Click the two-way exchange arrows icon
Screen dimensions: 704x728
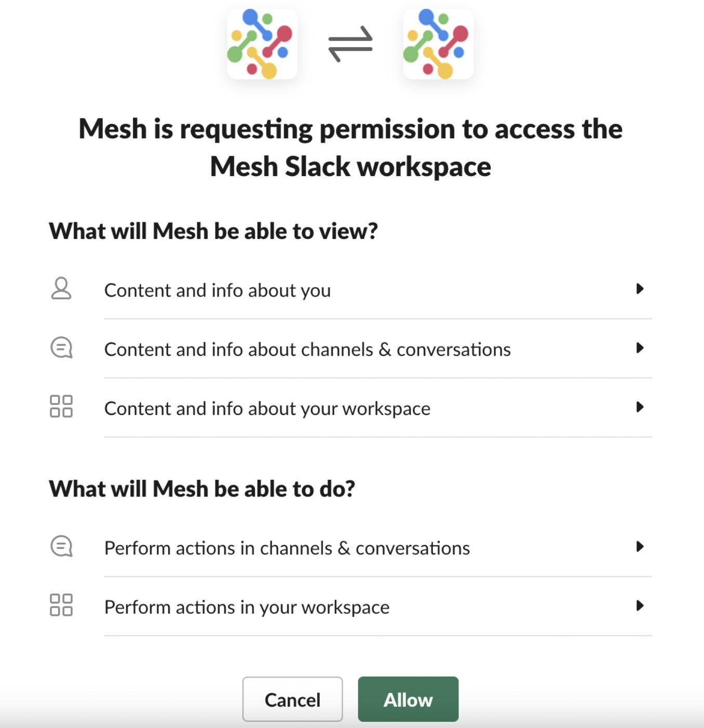[350, 44]
